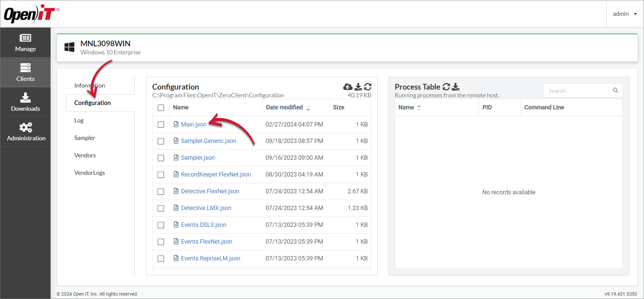Screen dimensions: 644x299
Task: Click the configuration folder path text
Action: point(218,95)
